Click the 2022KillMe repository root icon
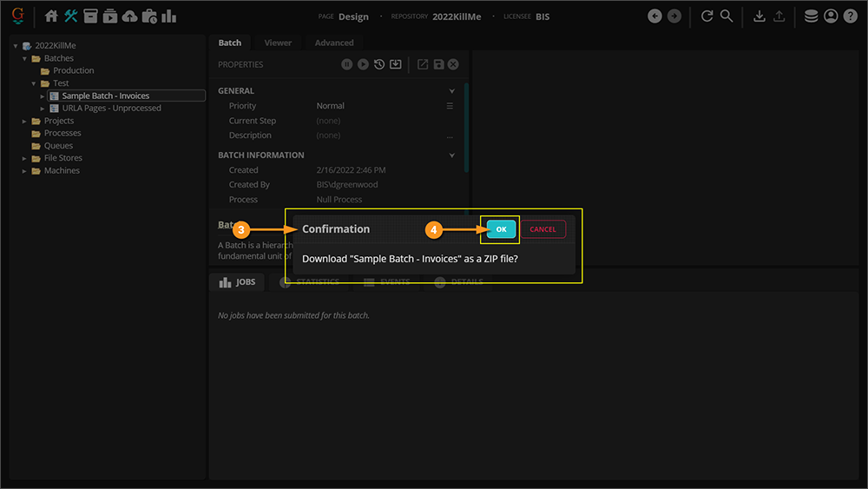This screenshot has width=868, height=489. pos(27,46)
